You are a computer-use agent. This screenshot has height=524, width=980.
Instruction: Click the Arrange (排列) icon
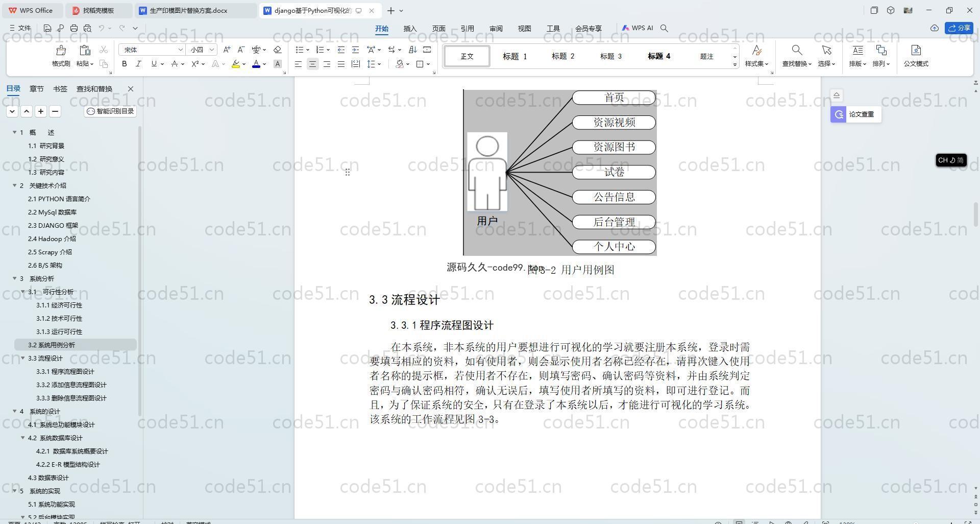881,50
